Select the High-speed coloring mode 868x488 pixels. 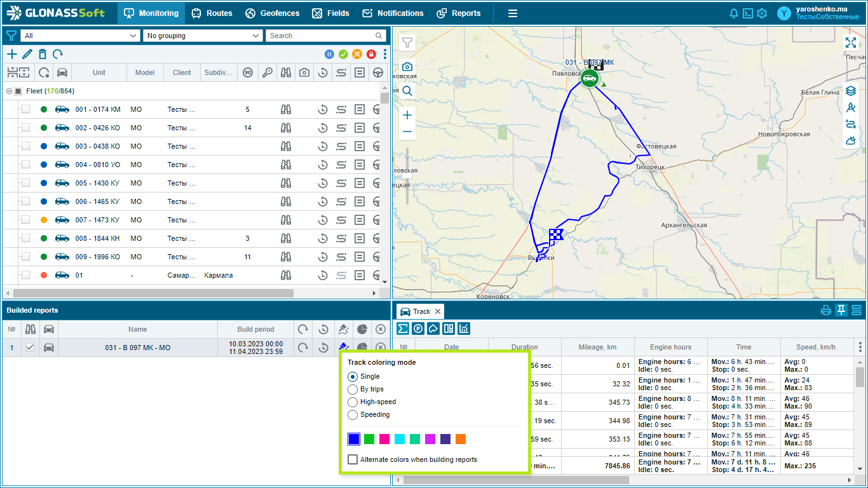pyautogui.click(x=353, y=402)
